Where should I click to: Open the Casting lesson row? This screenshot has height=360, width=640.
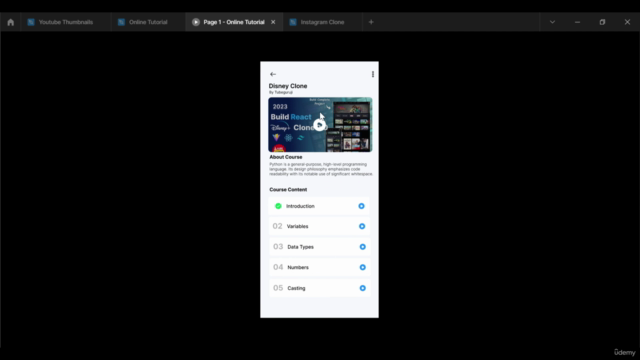[x=320, y=288]
